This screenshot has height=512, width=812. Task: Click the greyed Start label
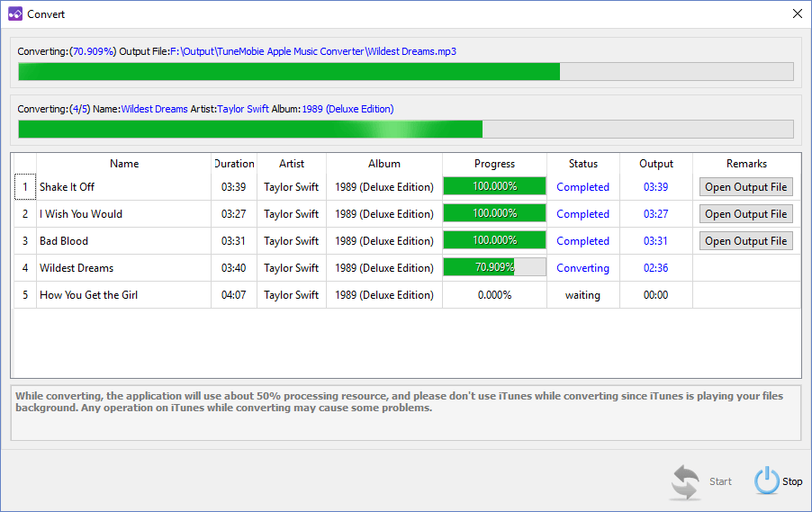(720, 481)
